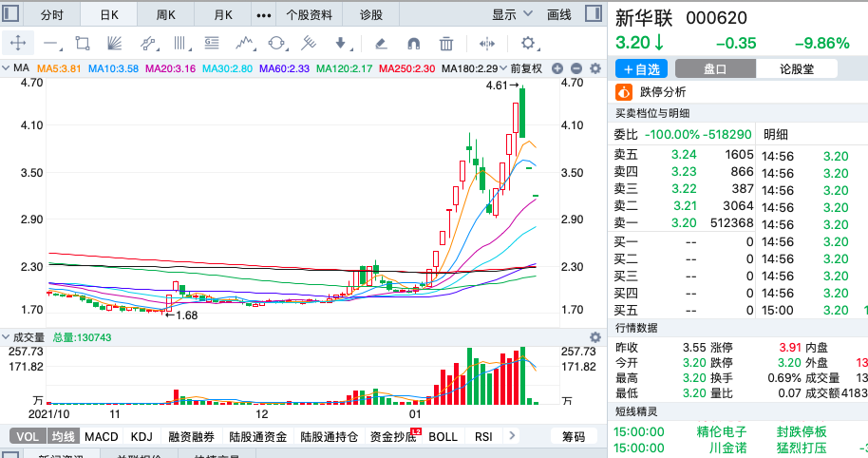Toggle left sidebar panel icon
Image resolution: width=868 pixels, height=458 pixels.
[11, 13]
